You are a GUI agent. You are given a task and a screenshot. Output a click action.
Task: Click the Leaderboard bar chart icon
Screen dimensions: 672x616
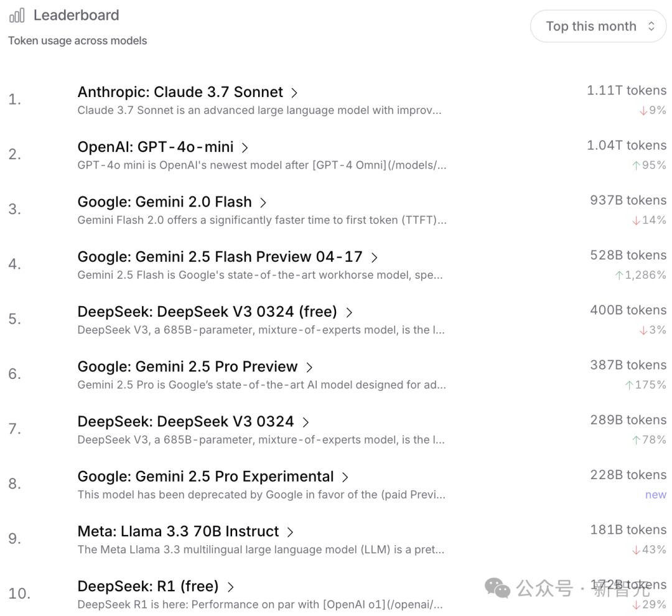17,16
